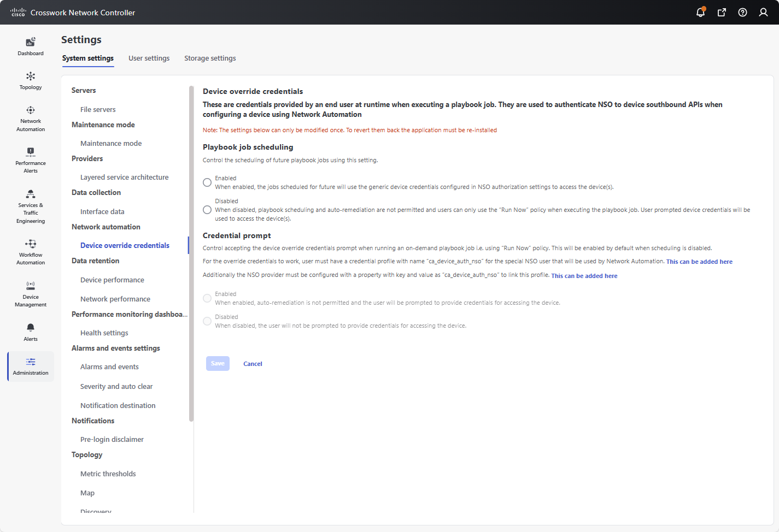The image size is (779, 532).
Task: Open Health settings item
Action: click(104, 333)
